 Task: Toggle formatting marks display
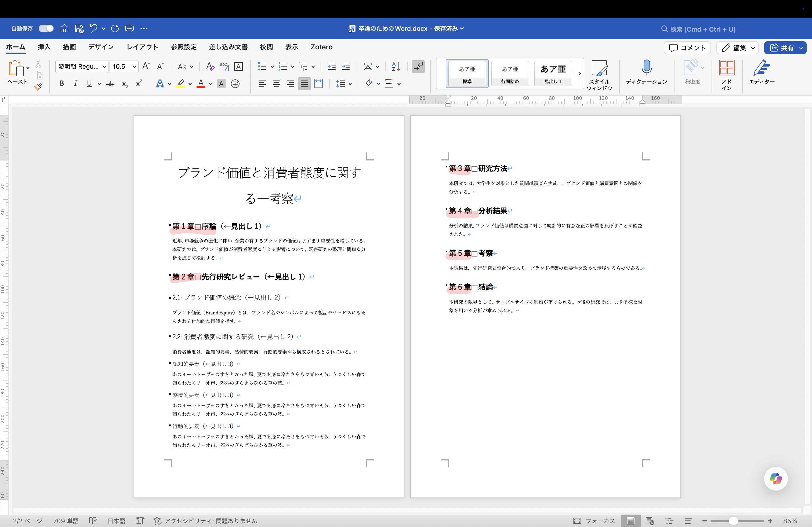[418, 67]
